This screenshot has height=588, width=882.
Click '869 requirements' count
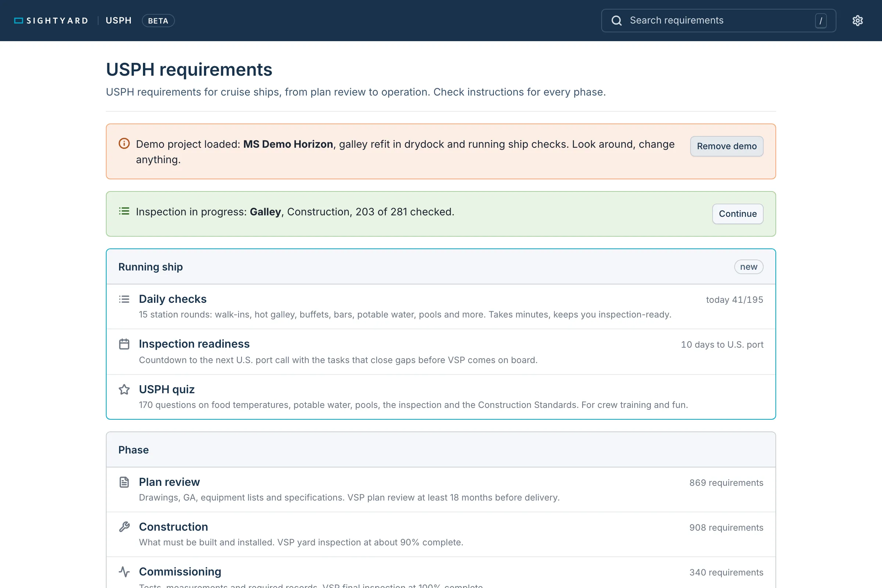726,483
